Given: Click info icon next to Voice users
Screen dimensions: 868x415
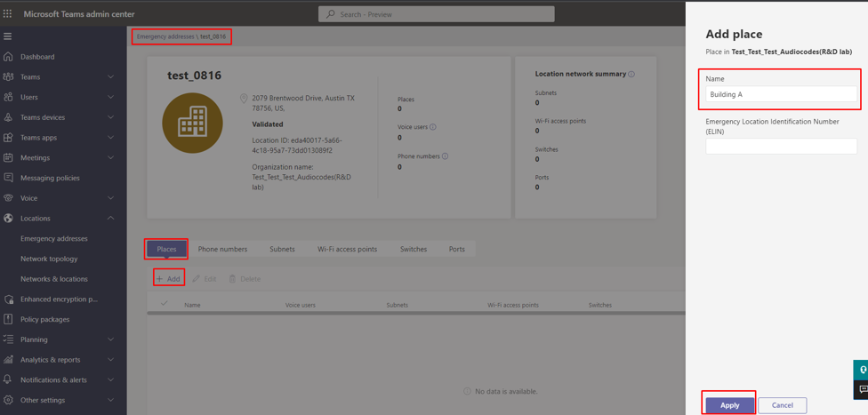Looking at the screenshot, I should click(433, 127).
